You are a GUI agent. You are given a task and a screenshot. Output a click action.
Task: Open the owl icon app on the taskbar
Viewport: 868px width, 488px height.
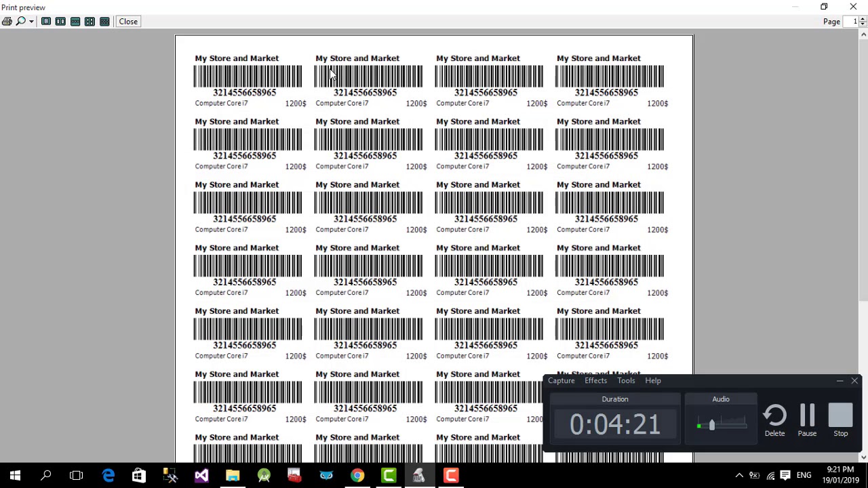(x=326, y=475)
